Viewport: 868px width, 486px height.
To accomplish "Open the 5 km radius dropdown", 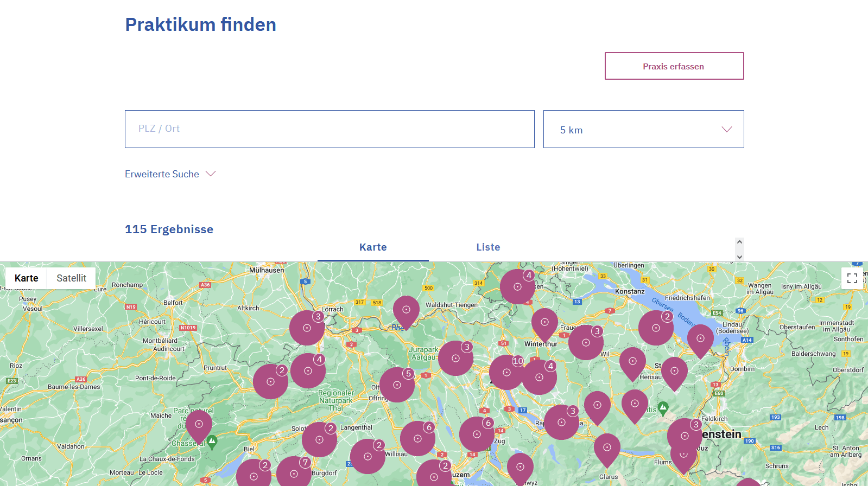I will click(x=643, y=130).
